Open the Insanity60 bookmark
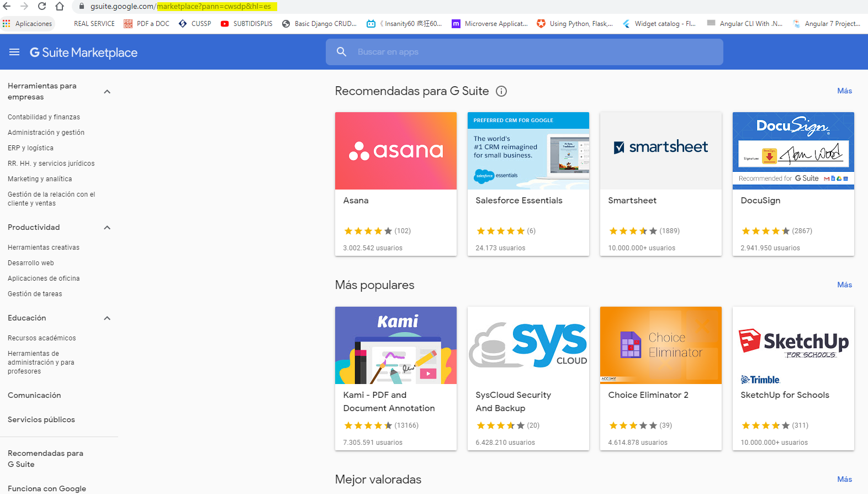This screenshot has width=868, height=494. pos(404,24)
